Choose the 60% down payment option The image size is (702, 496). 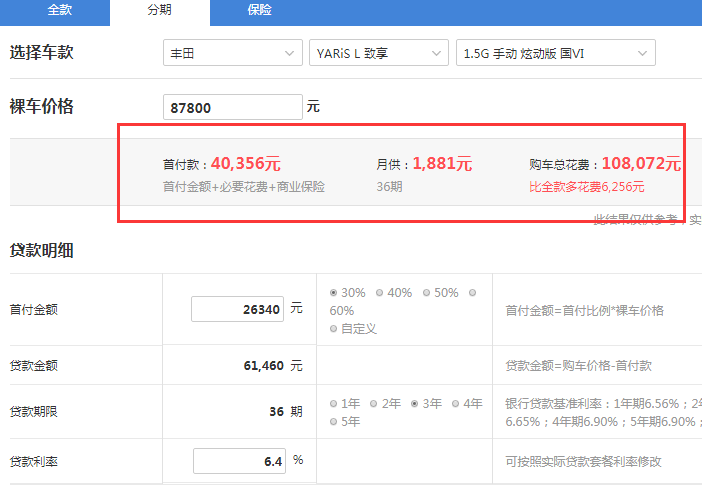pos(472,293)
